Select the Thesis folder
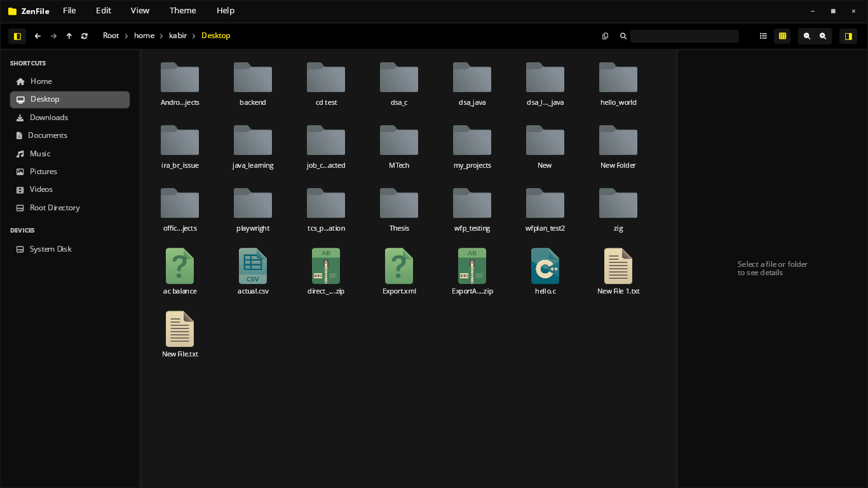Screen dimensions: 868x488 [399, 209]
